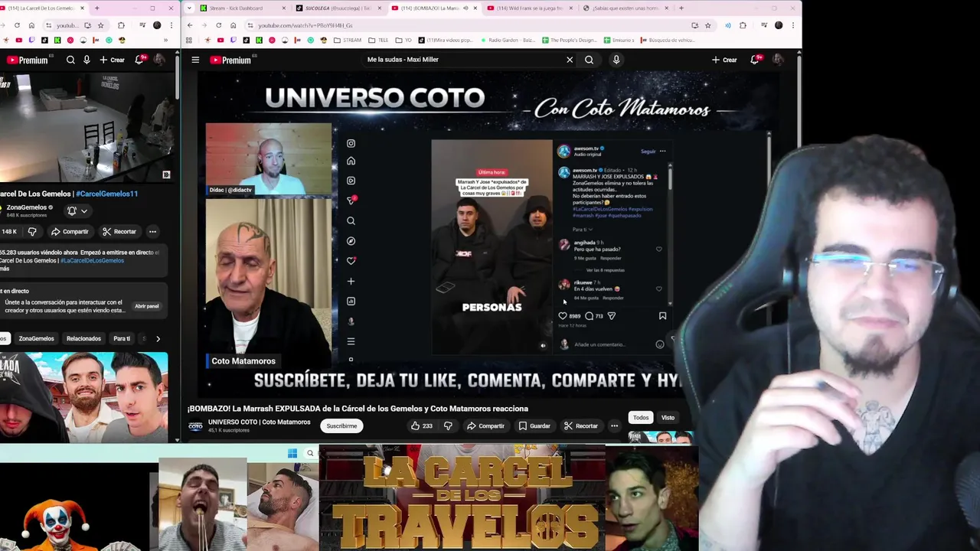Open YouTube guide menu in right window

click(x=195, y=60)
